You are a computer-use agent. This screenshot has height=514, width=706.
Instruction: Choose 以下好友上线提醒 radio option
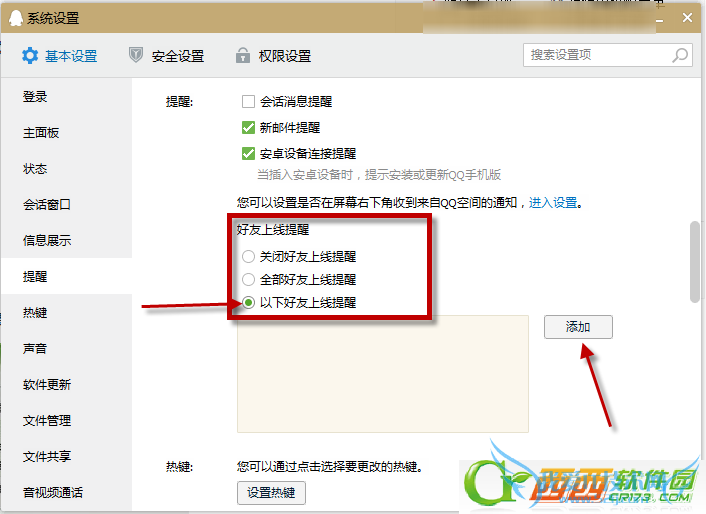click(249, 302)
